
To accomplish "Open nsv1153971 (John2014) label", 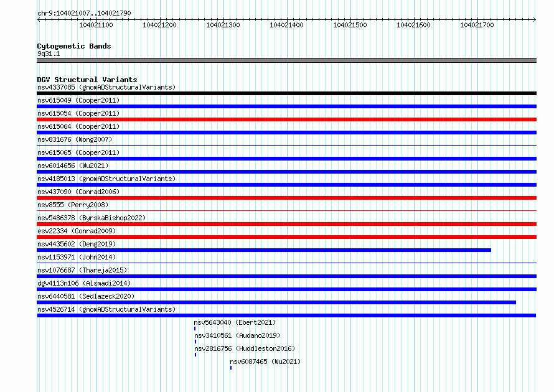I will [x=77, y=257].
